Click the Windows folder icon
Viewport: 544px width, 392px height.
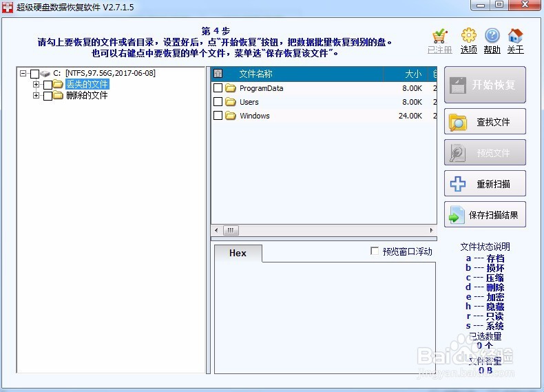[x=231, y=116]
